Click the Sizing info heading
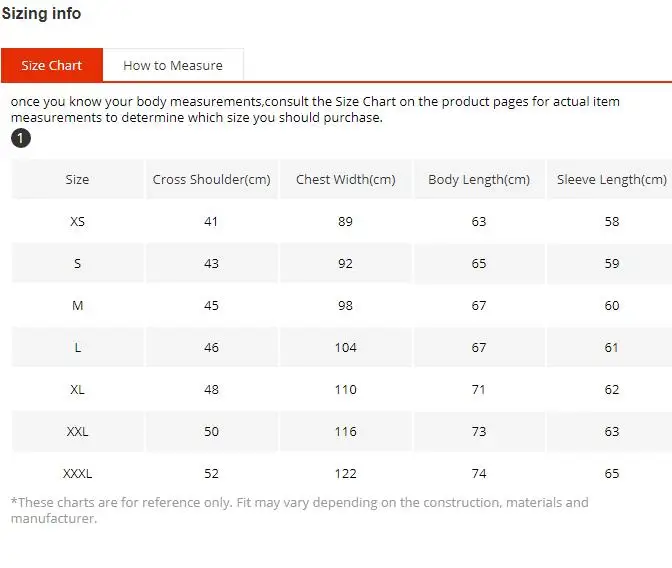 41,14
